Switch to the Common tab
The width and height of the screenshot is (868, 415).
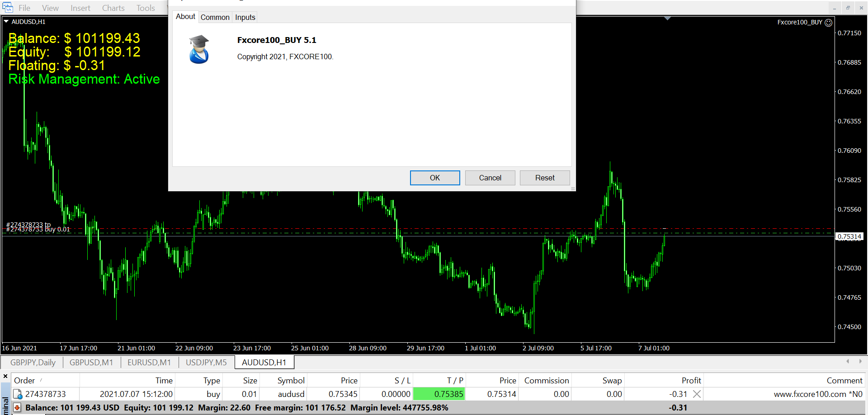click(215, 17)
